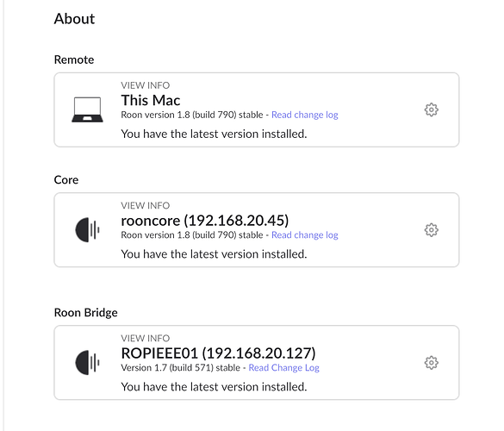
Task: Select the rooncore (192.168.20.45) title
Action: point(205,221)
